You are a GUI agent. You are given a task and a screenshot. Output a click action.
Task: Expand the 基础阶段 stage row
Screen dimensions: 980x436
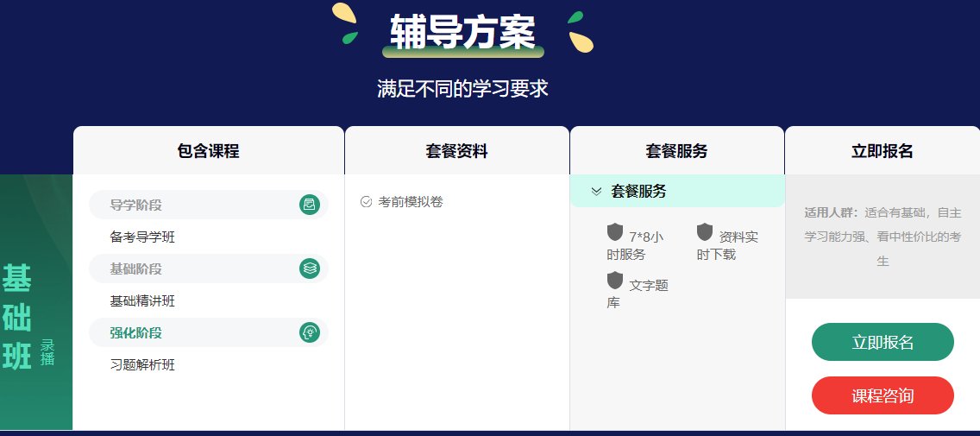point(208,269)
